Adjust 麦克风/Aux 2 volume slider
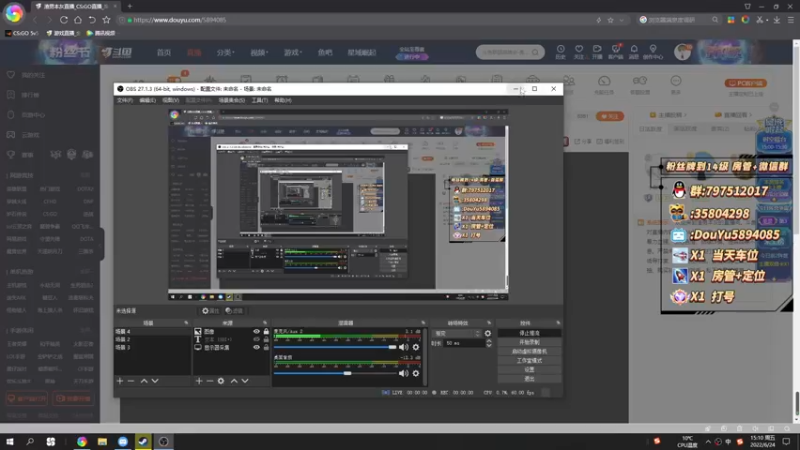Image resolution: width=800 pixels, height=450 pixels. [335, 347]
